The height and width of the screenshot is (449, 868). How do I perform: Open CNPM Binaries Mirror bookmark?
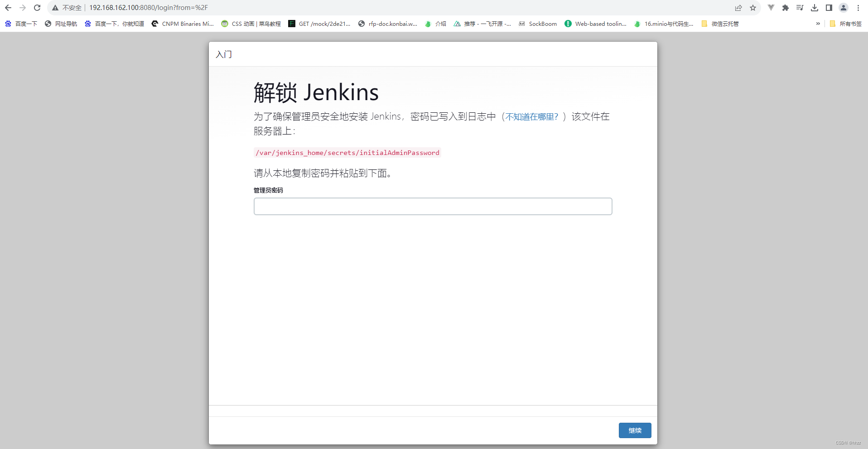pos(183,24)
